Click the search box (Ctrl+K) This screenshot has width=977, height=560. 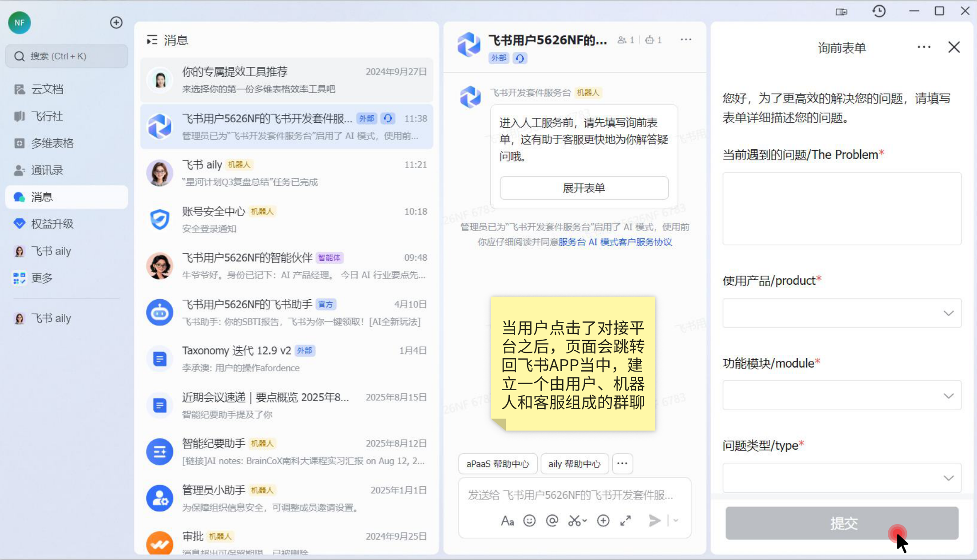click(67, 56)
